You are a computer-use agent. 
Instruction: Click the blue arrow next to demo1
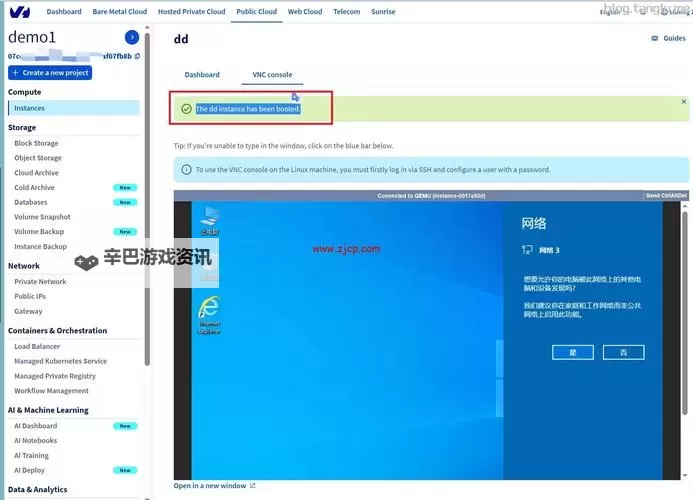[132, 38]
